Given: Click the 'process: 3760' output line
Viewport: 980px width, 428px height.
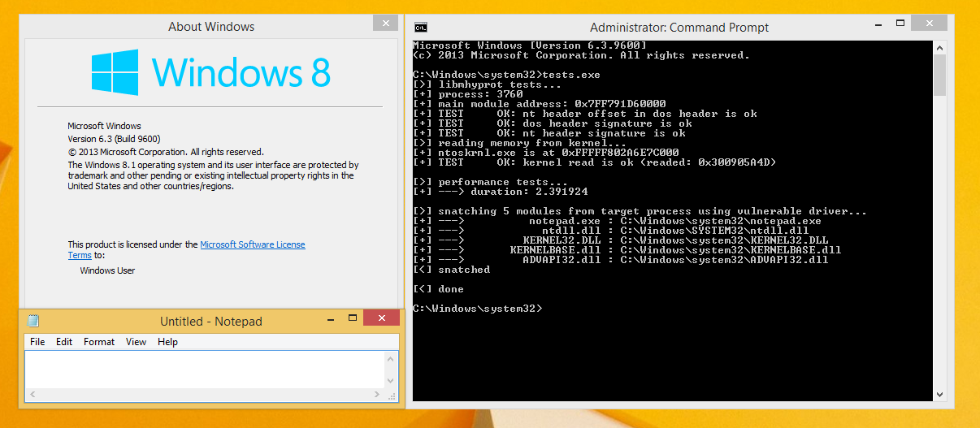Looking at the screenshot, I should click(x=468, y=94).
